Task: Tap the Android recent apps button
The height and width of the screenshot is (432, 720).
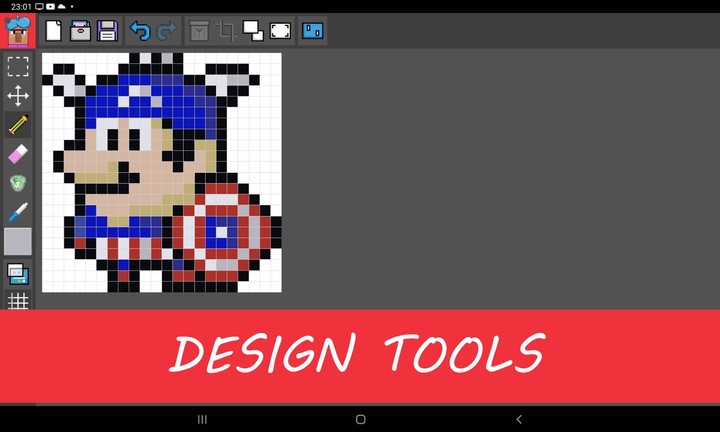Action: (202, 419)
